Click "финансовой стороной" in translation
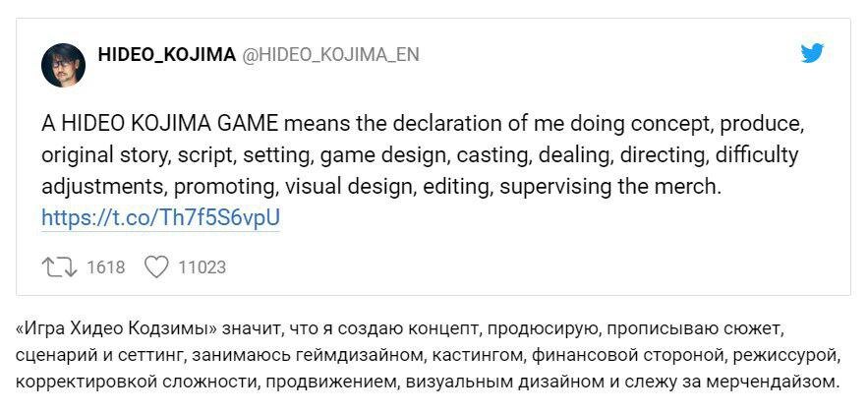Screen dimensions: 868x413 click(x=628, y=357)
